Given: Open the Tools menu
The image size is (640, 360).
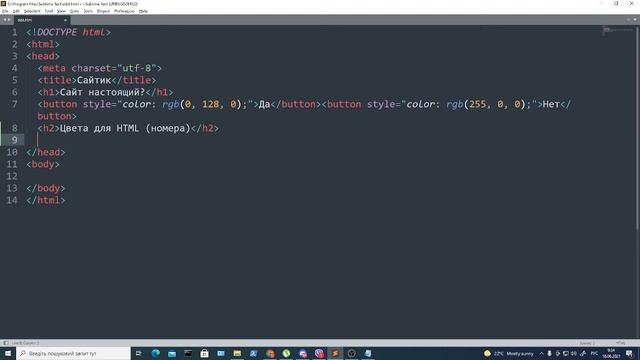Looking at the screenshot, I should point(88,11).
